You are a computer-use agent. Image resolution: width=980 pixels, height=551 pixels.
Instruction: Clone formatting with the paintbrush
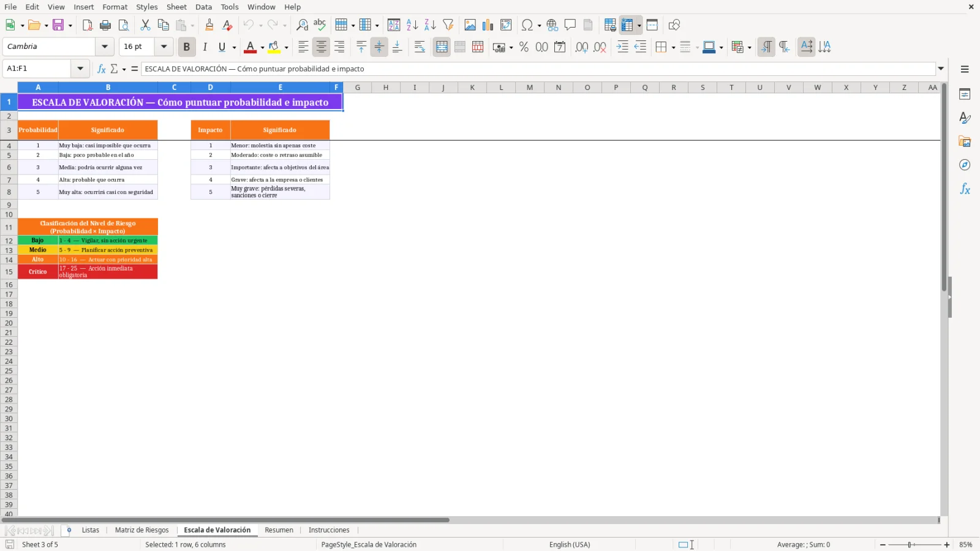point(209,25)
